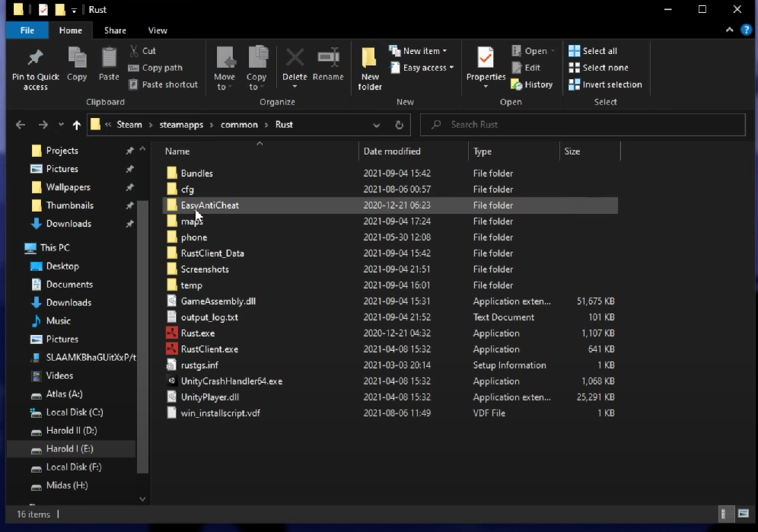
Task: Switch to the View ribbon tab
Action: [x=158, y=30]
